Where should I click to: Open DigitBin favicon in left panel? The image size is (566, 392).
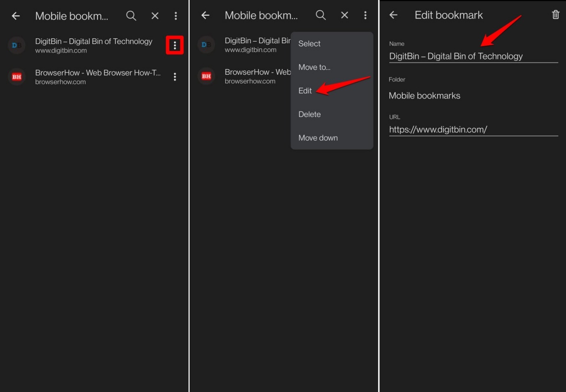pos(17,45)
